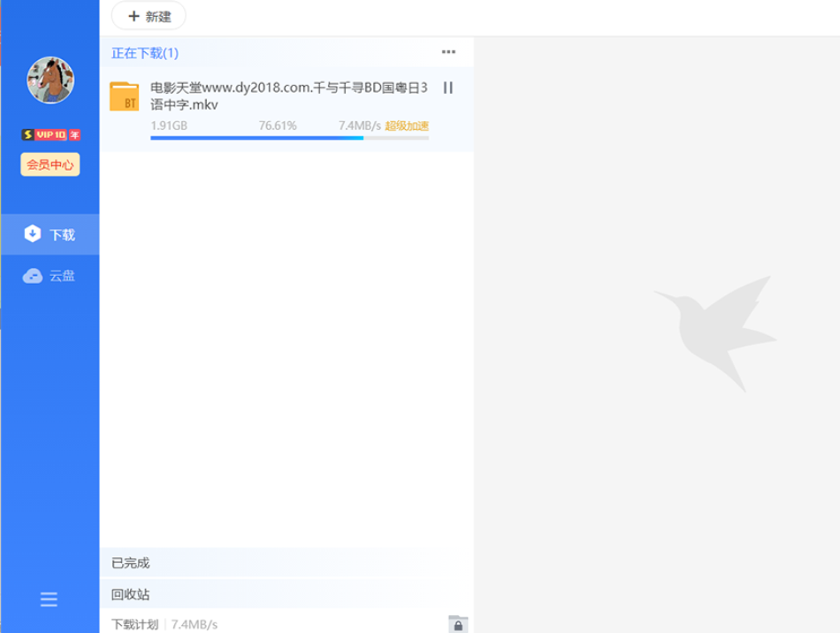Expand the 已完成 (Completed) section
This screenshot has height=633, width=840.
coord(129,561)
